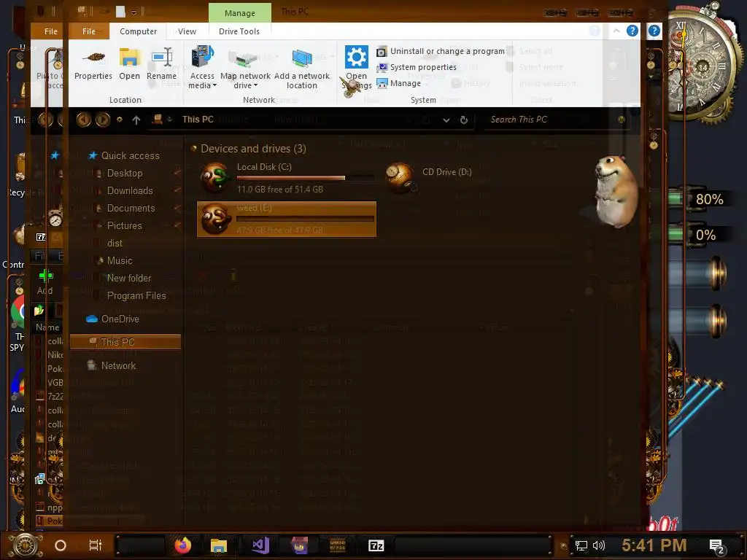Click the 5:41 PM taskbar clock

point(654,545)
